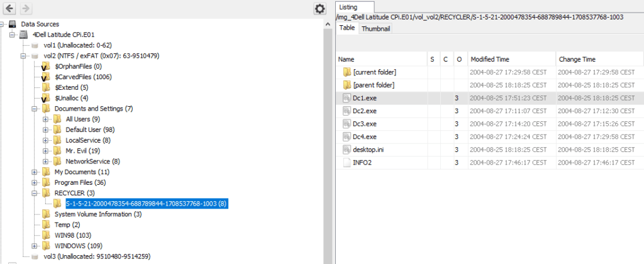Click the $OrphanFiles virtual folder icon
644x264 pixels.
pos(45,67)
